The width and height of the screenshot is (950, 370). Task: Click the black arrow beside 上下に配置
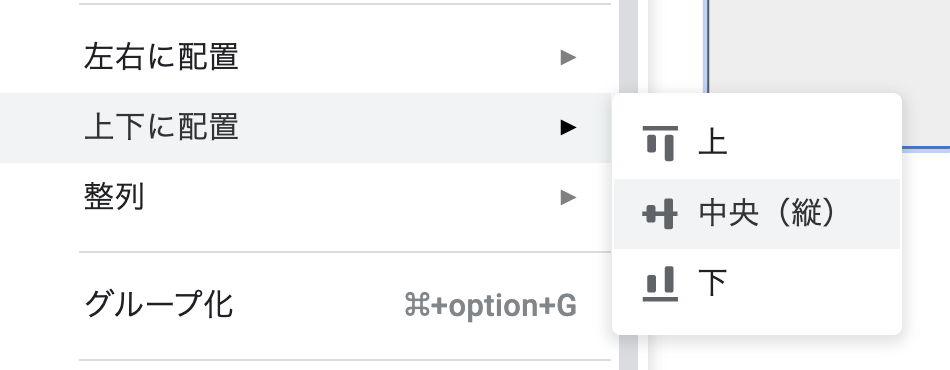568,127
